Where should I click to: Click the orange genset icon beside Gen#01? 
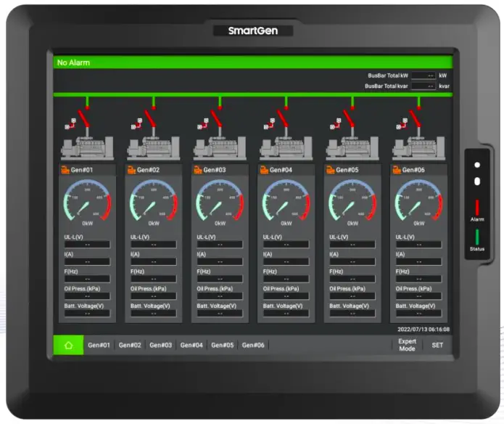point(65,170)
